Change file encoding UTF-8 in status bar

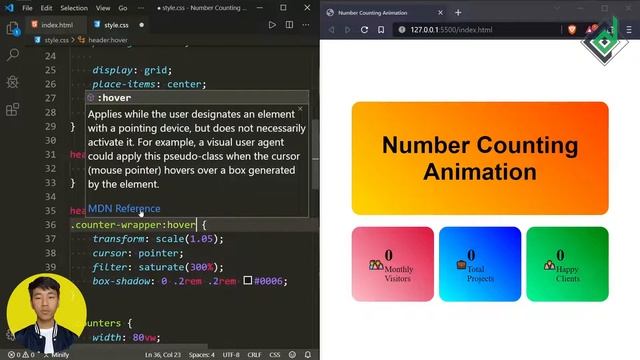231,355
